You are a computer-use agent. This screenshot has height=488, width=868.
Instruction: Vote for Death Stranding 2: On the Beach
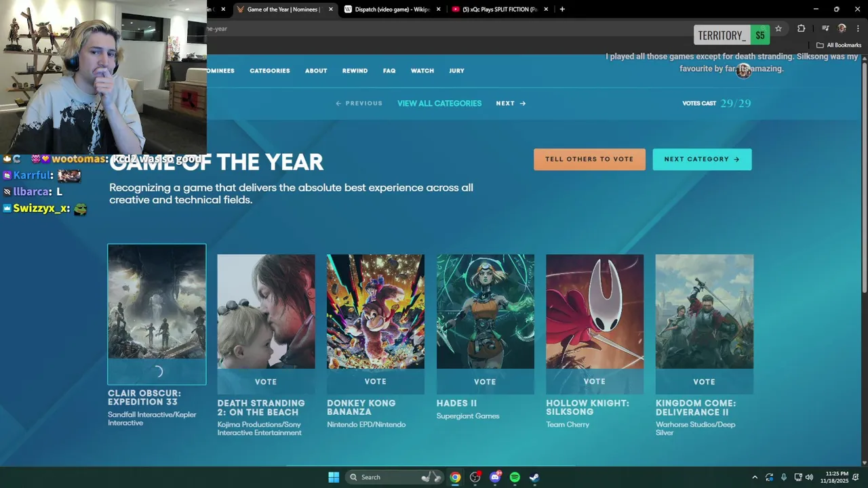point(266,382)
